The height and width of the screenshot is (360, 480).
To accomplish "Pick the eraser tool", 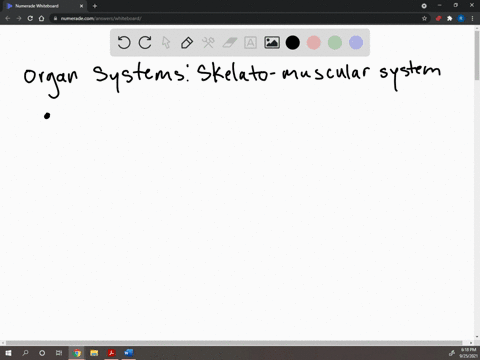I will tap(229, 43).
